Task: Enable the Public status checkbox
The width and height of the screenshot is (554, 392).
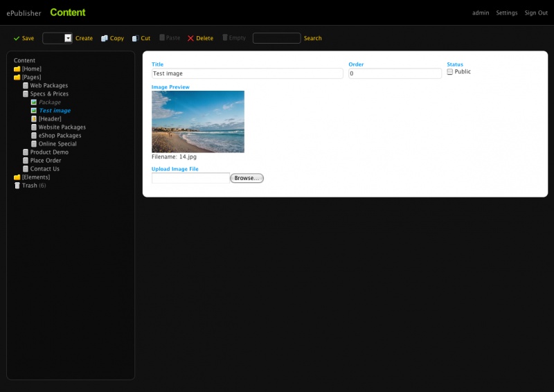Action: tap(450, 72)
